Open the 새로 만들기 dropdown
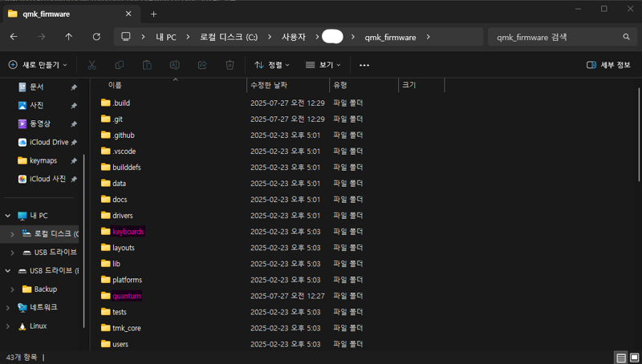Screen dimensions: 642x364 [38, 65]
